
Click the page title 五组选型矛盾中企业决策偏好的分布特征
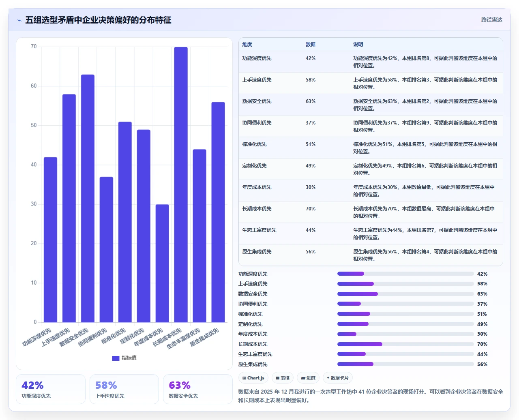pos(98,20)
